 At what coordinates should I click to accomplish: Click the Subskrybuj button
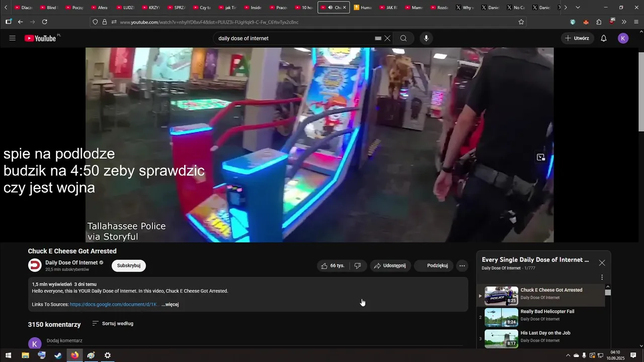[x=129, y=265]
